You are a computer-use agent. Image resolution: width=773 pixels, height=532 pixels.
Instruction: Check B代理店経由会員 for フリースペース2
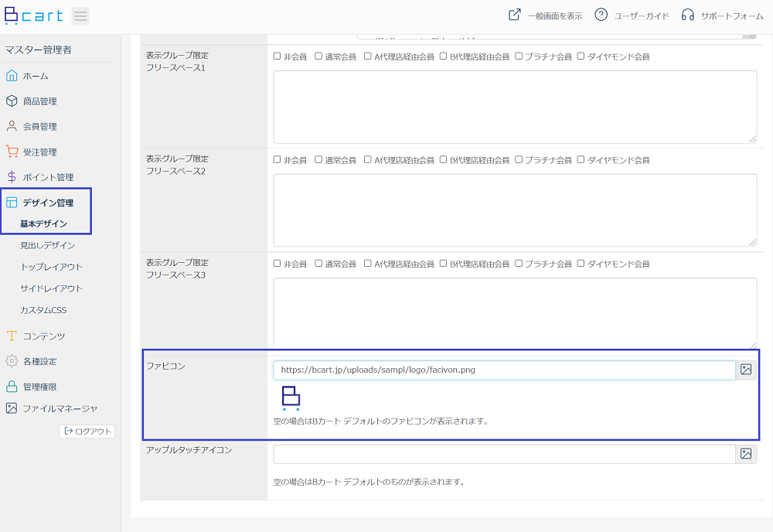tap(443, 160)
